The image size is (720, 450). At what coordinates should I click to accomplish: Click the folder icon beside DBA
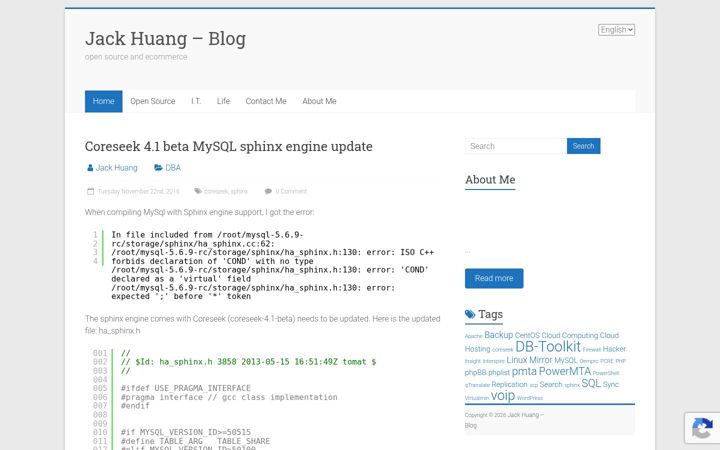click(x=158, y=168)
